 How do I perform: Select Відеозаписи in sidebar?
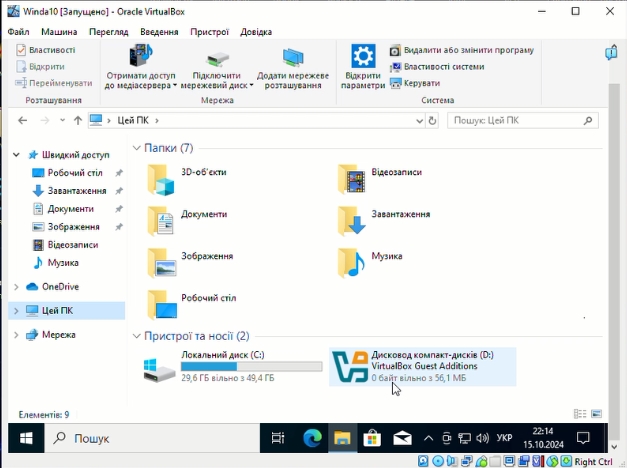[73, 245]
